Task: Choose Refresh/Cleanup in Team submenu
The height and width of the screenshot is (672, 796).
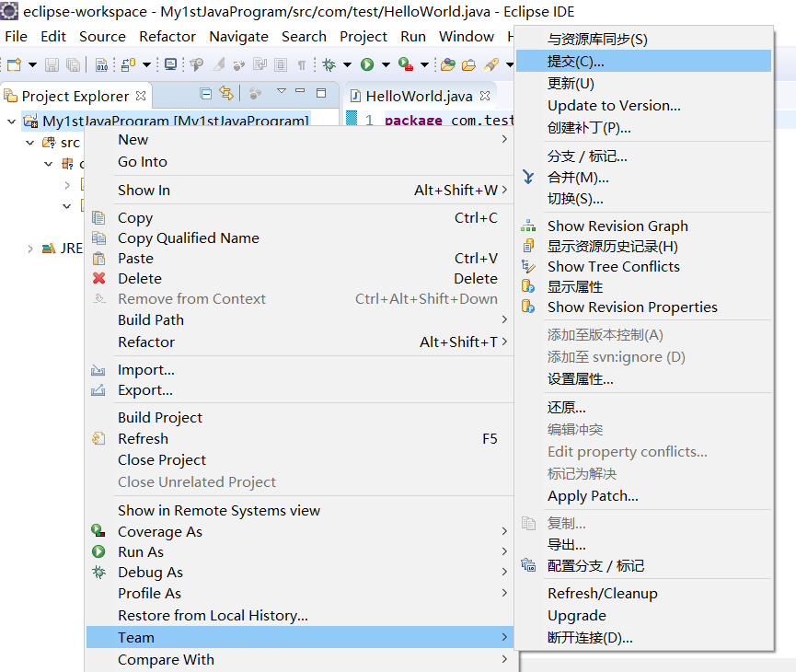Action: pyautogui.click(x=644, y=594)
